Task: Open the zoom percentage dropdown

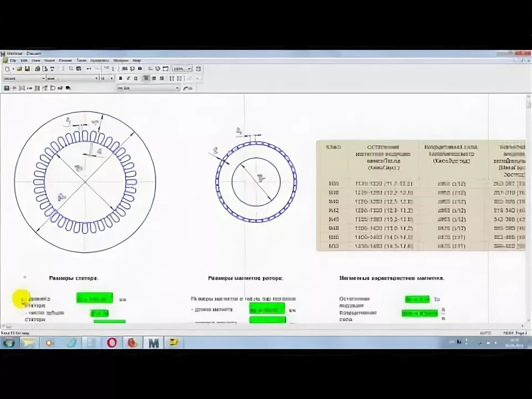Action: pyautogui.click(x=190, y=69)
